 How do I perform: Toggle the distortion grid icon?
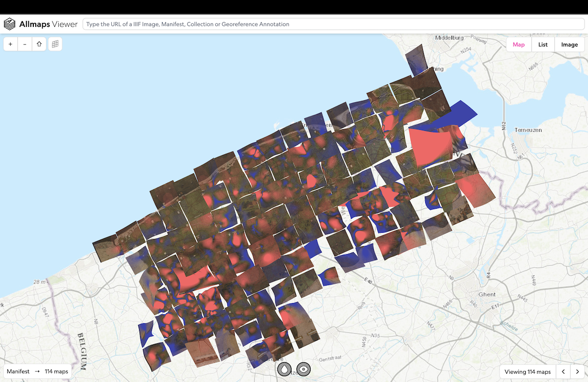tap(55, 44)
